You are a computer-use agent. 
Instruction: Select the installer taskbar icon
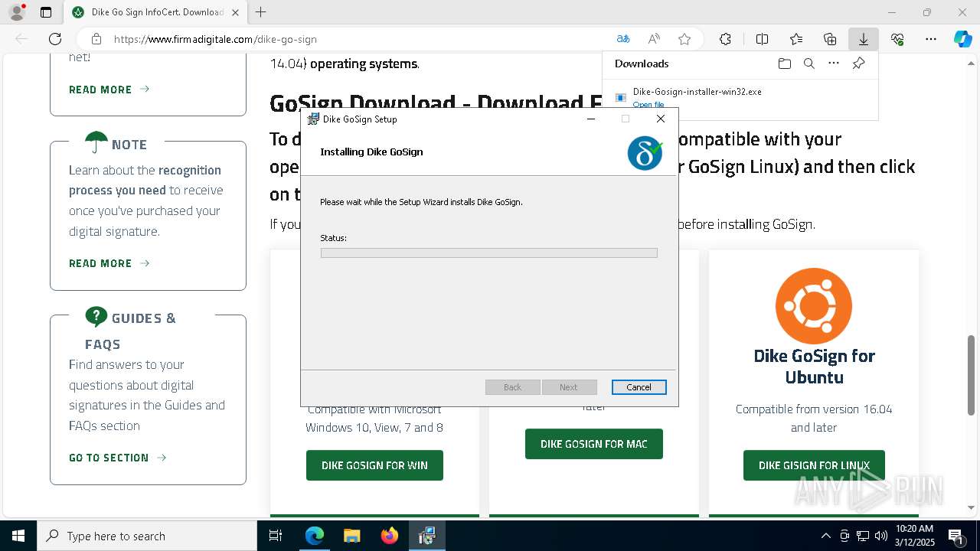pos(426,536)
